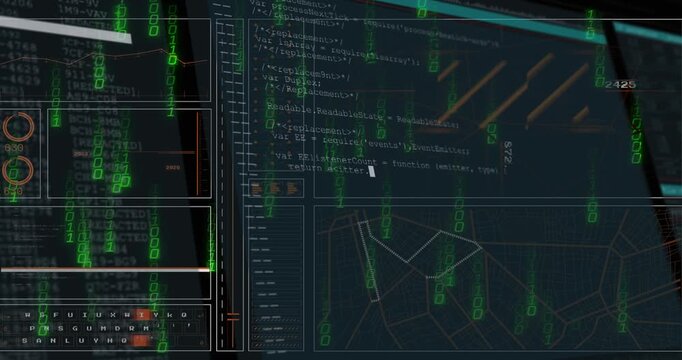
Task: Place cursor at the blinking caret after emitter.
Action: click(372, 172)
